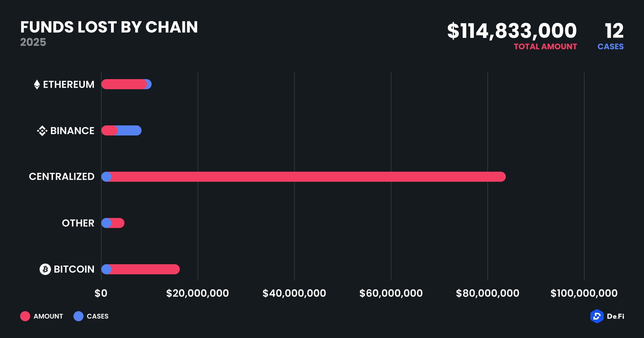644x338 pixels.
Task: Toggle the red AMOUNT legend dot
Action: [25, 316]
